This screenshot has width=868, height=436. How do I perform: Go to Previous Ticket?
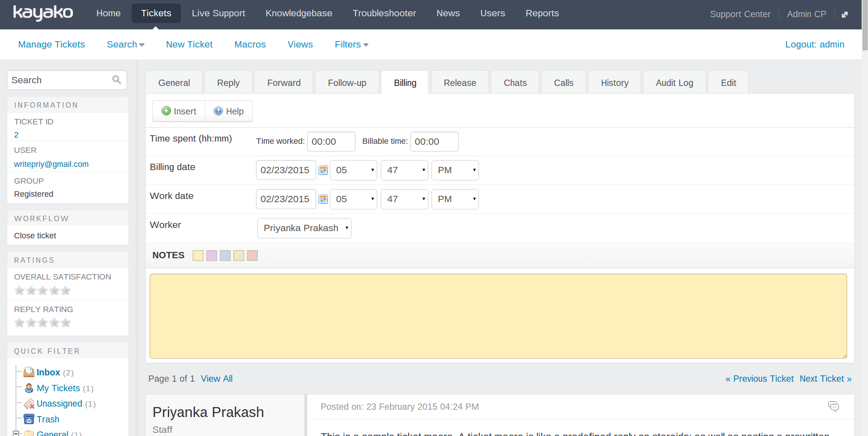pyautogui.click(x=759, y=379)
